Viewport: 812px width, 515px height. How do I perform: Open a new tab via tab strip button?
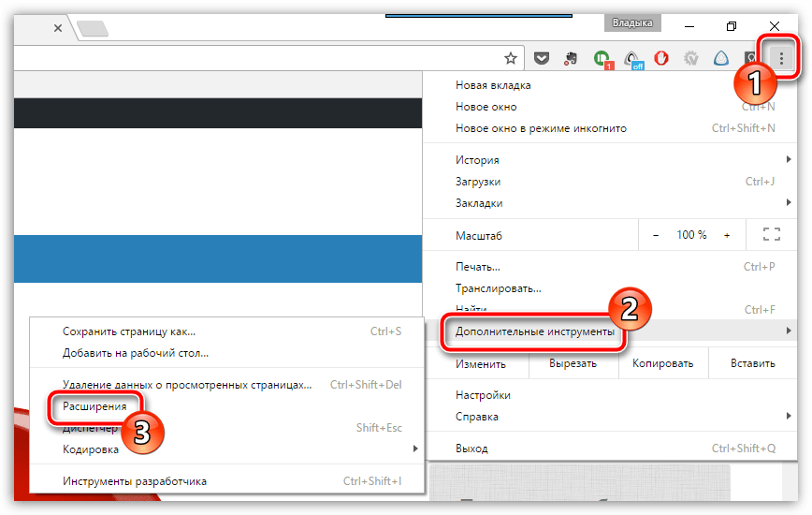93,28
